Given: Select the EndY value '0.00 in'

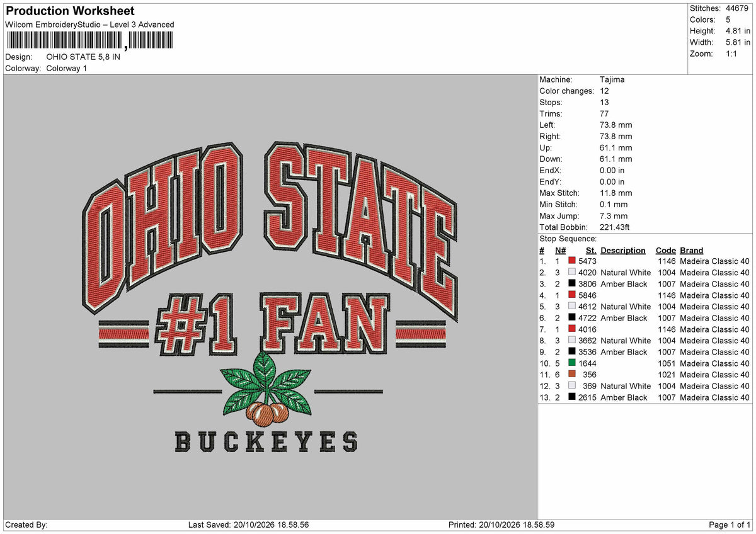Looking at the screenshot, I should pyautogui.click(x=612, y=182).
